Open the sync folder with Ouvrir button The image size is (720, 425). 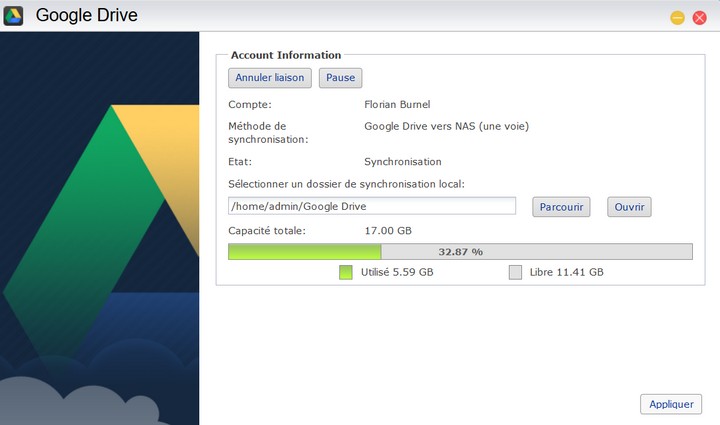click(629, 207)
